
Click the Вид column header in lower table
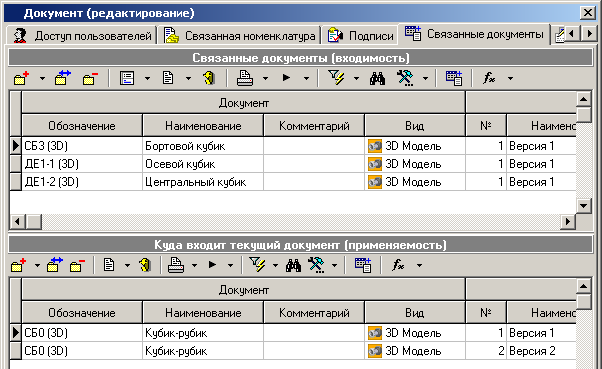tap(415, 313)
